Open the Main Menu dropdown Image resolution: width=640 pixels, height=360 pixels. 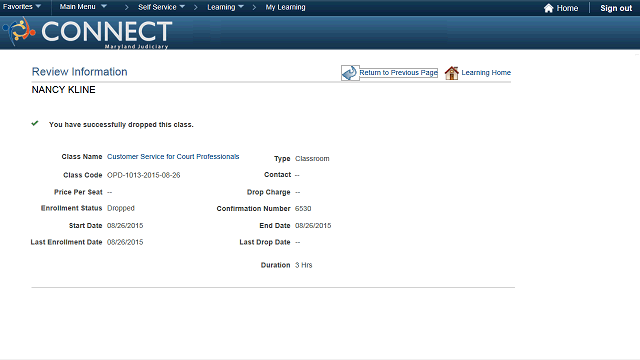[x=83, y=7]
